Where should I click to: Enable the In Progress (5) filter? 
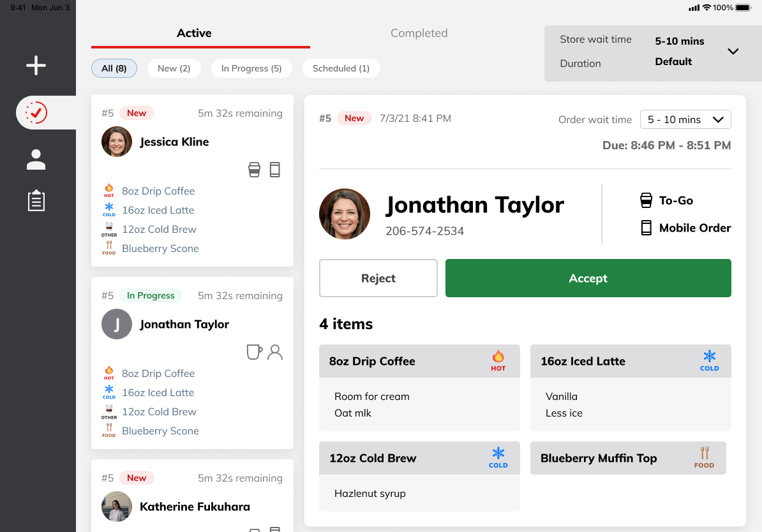click(251, 68)
